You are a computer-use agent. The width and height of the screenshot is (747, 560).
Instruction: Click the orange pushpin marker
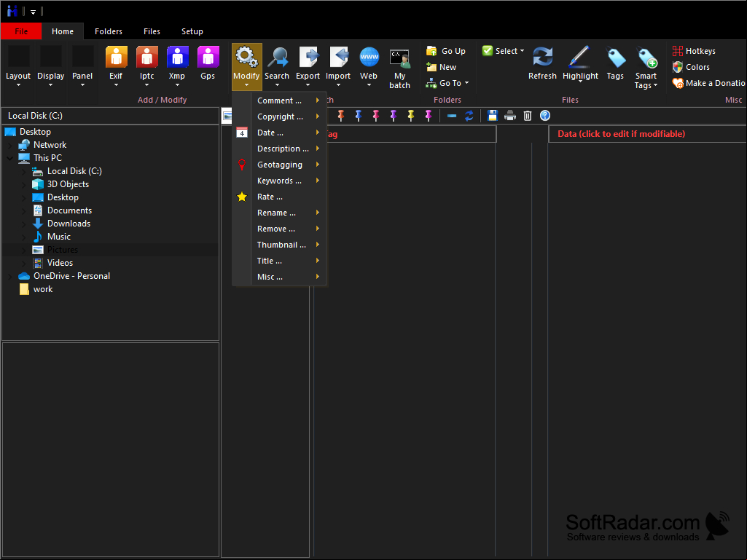pos(340,116)
